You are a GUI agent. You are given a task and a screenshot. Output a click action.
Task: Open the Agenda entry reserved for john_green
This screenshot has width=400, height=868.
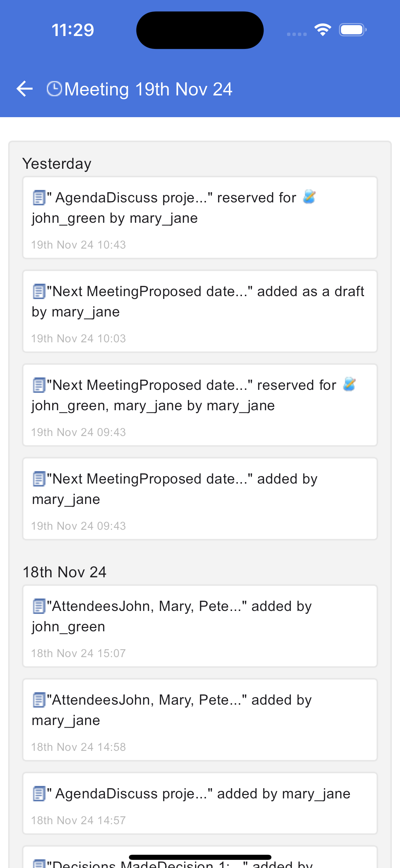(200, 218)
